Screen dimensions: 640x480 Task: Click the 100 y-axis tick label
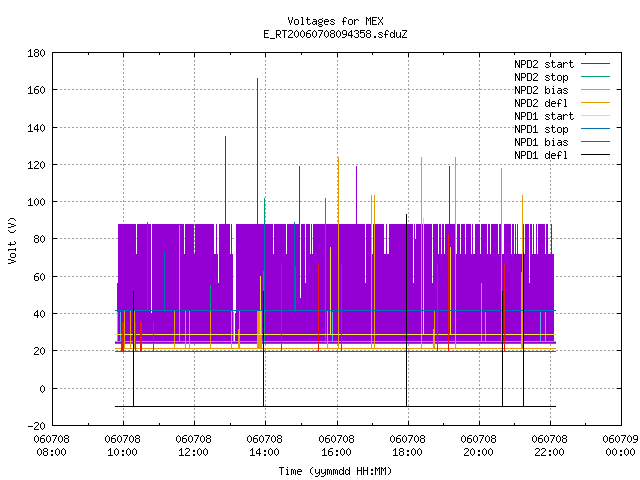pyautogui.click(x=36, y=202)
